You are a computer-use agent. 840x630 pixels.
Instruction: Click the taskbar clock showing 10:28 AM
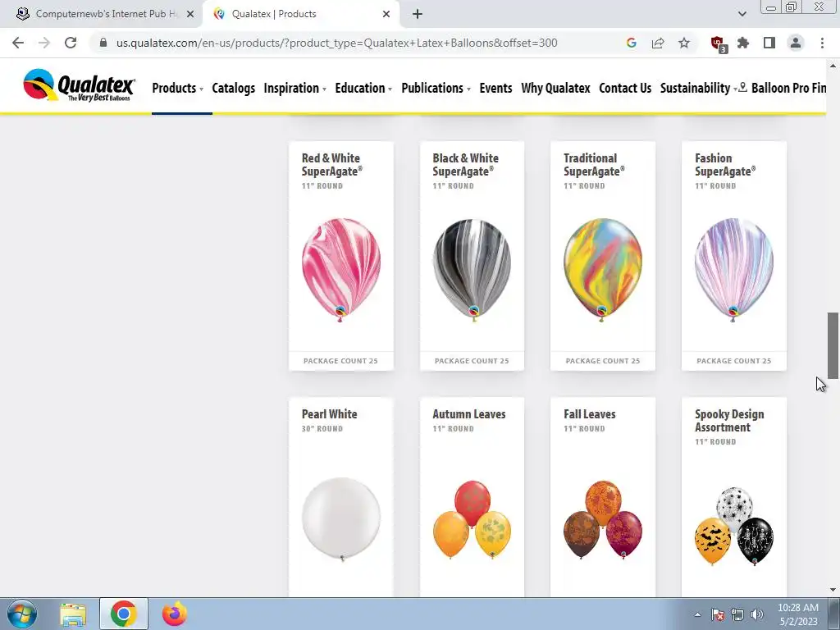pyautogui.click(x=797, y=614)
